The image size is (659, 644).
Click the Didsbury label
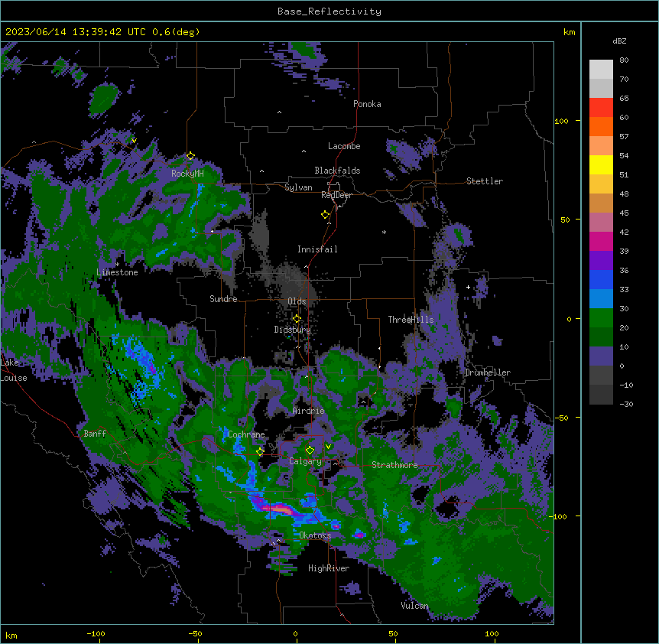point(293,330)
